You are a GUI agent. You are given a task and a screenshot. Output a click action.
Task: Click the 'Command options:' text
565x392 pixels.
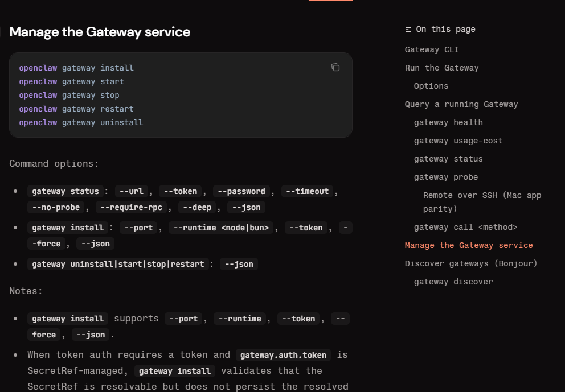point(54,164)
